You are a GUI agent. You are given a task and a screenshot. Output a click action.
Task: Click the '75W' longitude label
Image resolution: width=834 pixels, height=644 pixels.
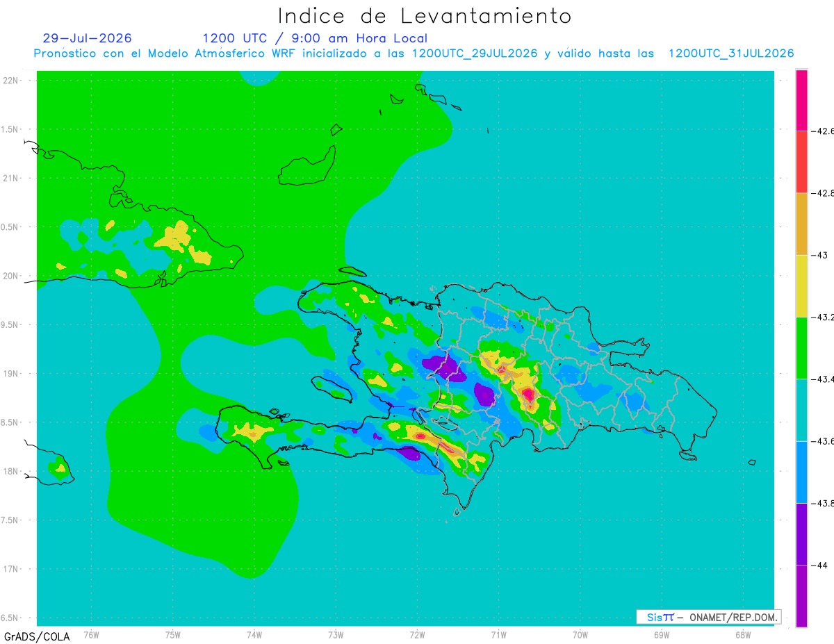tap(172, 634)
